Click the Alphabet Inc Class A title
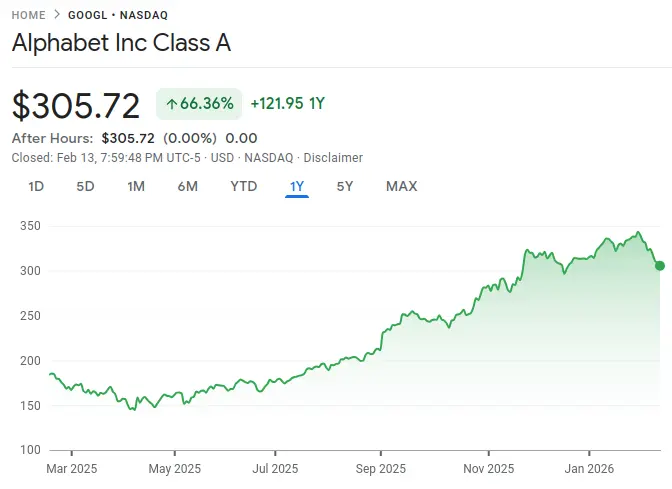The height and width of the screenshot is (489, 672). (x=121, y=44)
